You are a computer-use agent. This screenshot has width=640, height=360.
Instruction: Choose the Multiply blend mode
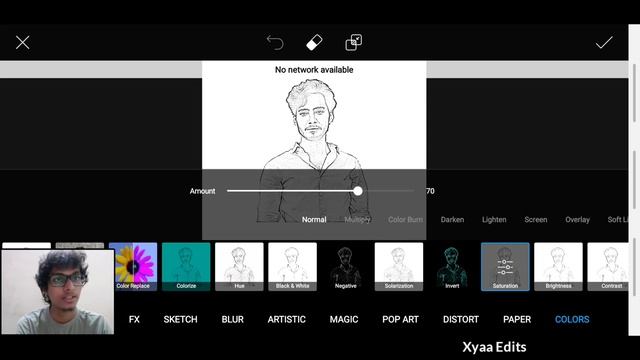357,220
